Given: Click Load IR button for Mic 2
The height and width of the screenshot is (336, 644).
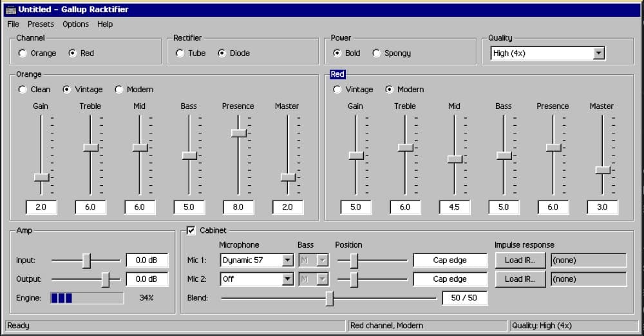Looking at the screenshot, I should (x=520, y=279).
